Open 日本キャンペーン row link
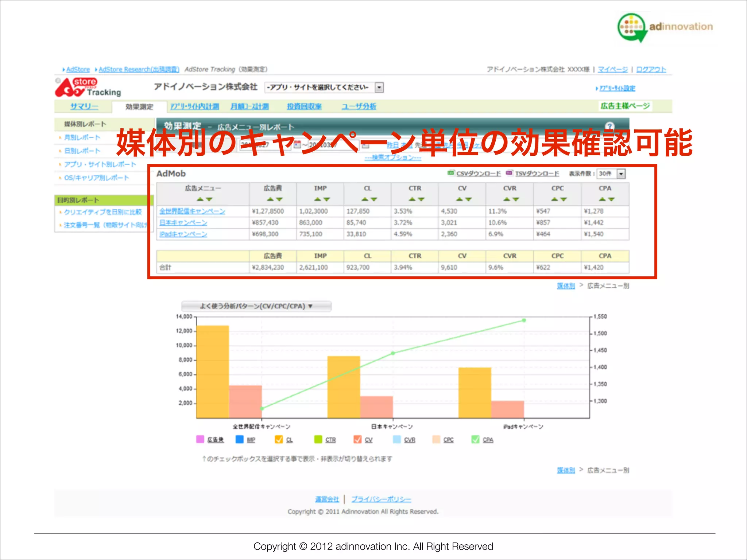Screen dimensions: 747x560 (183, 222)
